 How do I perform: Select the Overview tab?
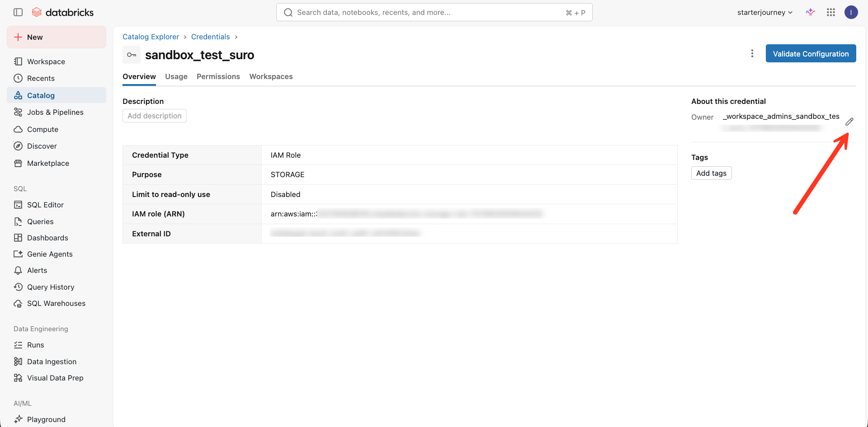click(x=139, y=76)
